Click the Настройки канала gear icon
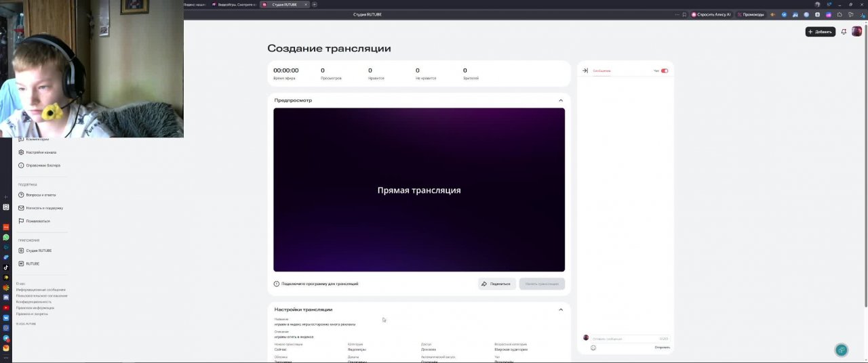This screenshot has height=363, width=868. 21,152
